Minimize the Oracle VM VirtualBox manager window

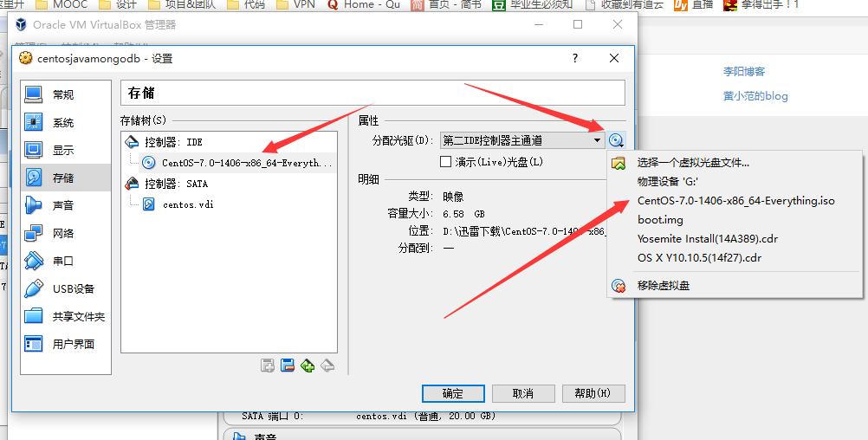point(540,24)
